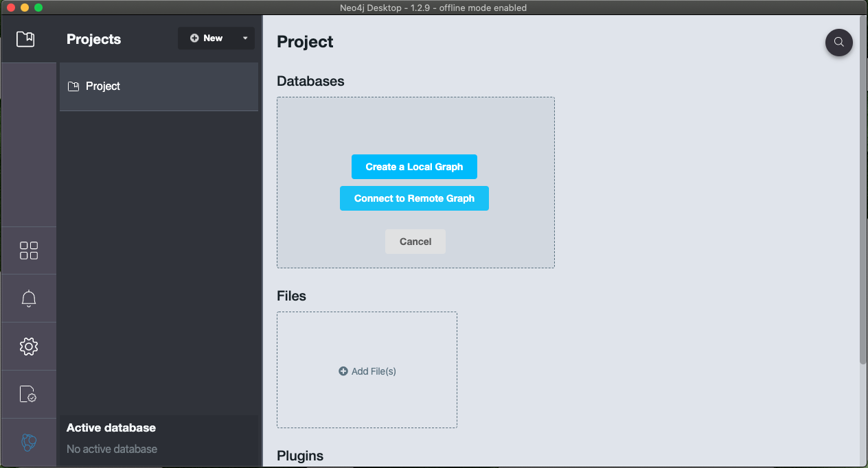Viewport: 868px width, 468px height.
Task: View notifications via the bell icon
Action: 28,298
